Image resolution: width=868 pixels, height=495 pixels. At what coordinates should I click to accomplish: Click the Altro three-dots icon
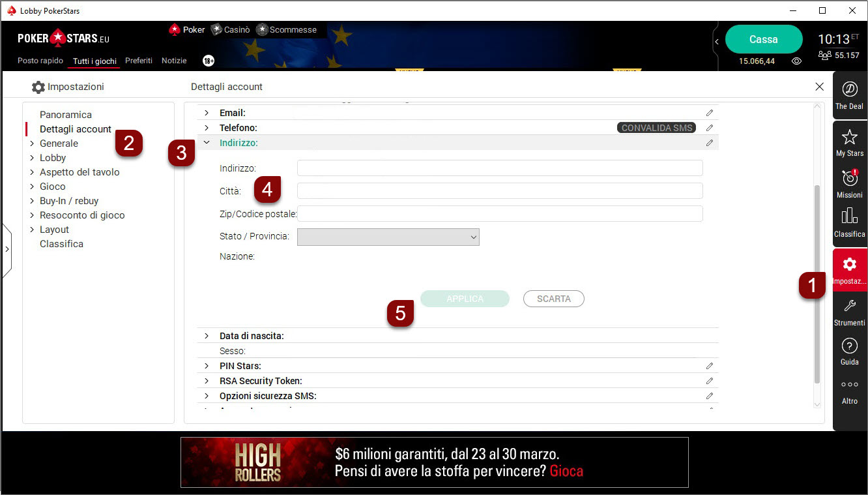849,385
